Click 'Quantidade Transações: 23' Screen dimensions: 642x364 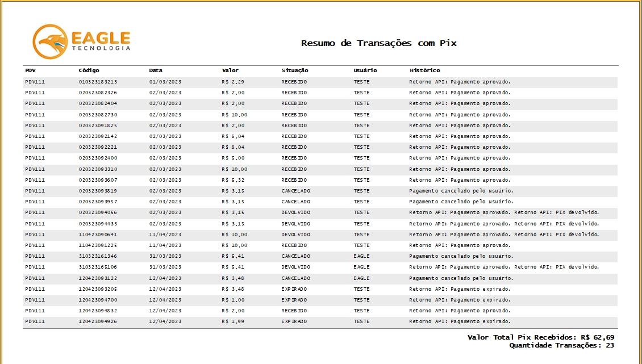coord(562,346)
